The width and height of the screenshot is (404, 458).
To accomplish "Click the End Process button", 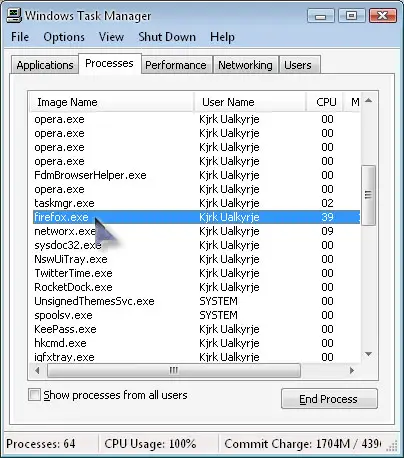I will pos(329,399).
